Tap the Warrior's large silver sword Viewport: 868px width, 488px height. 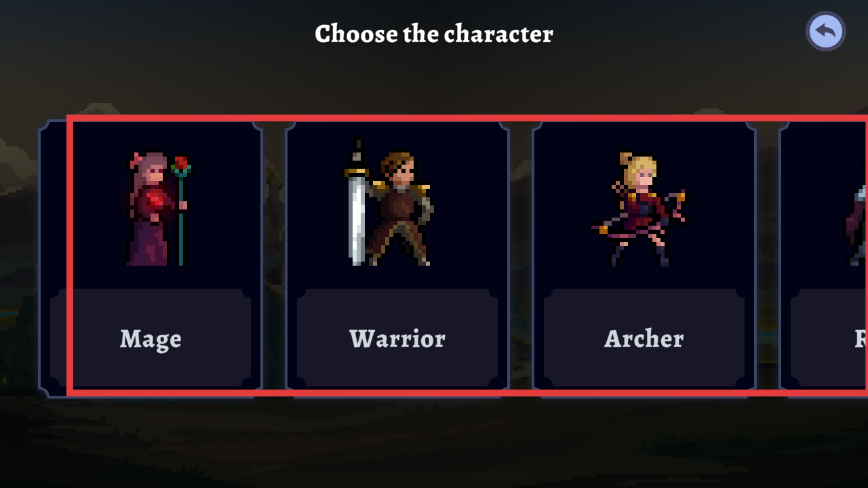(x=357, y=202)
